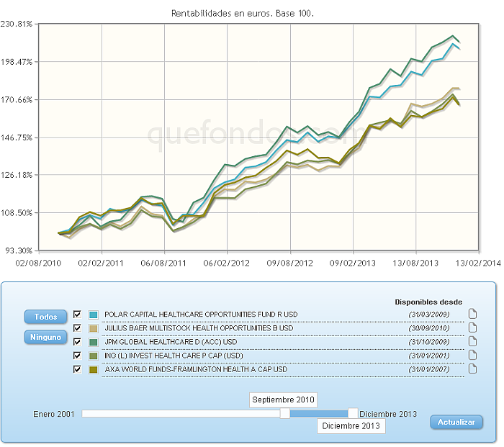Disable the AXA World Funds-Framlington checkbox

tap(77, 369)
